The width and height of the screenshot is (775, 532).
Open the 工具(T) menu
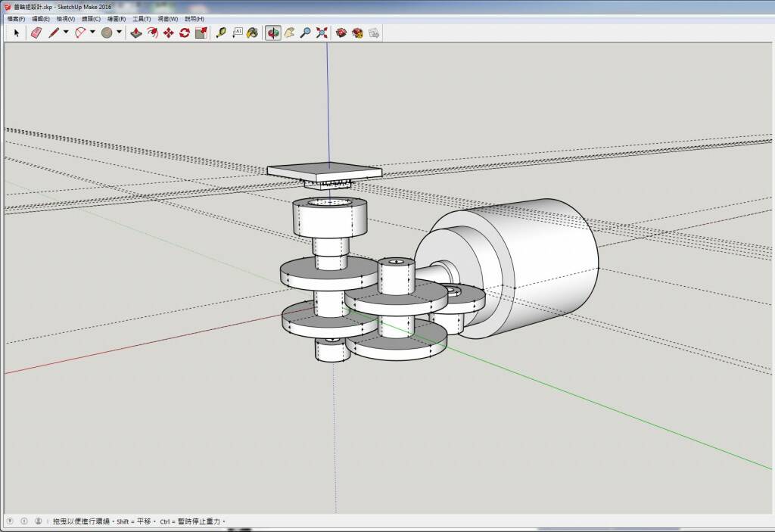142,19
